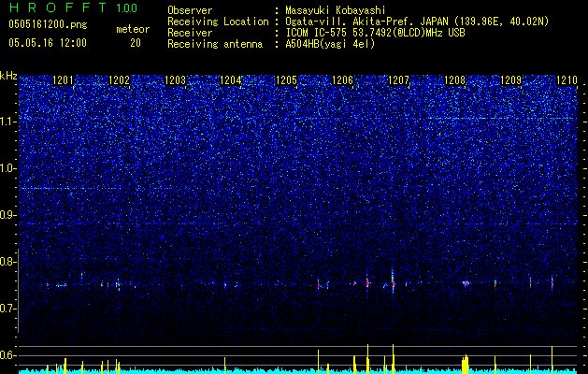Click the date stamp 05.05.16 12:00

[x=48, y=43]
